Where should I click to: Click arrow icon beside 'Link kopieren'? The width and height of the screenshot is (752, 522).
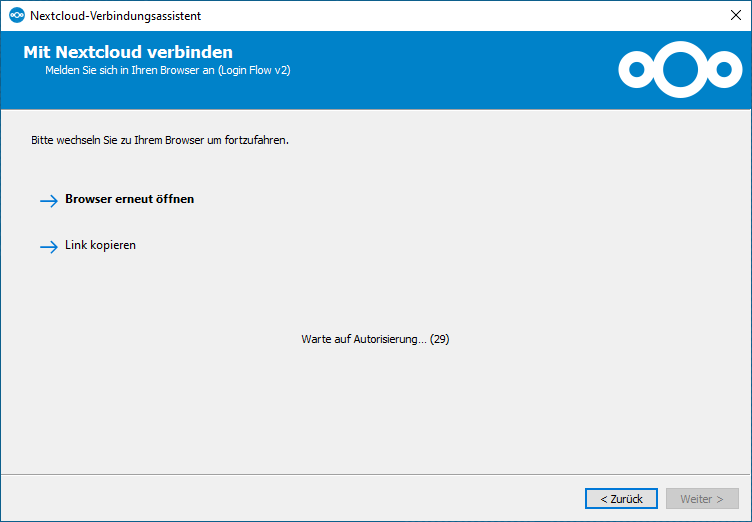[49, 246]
